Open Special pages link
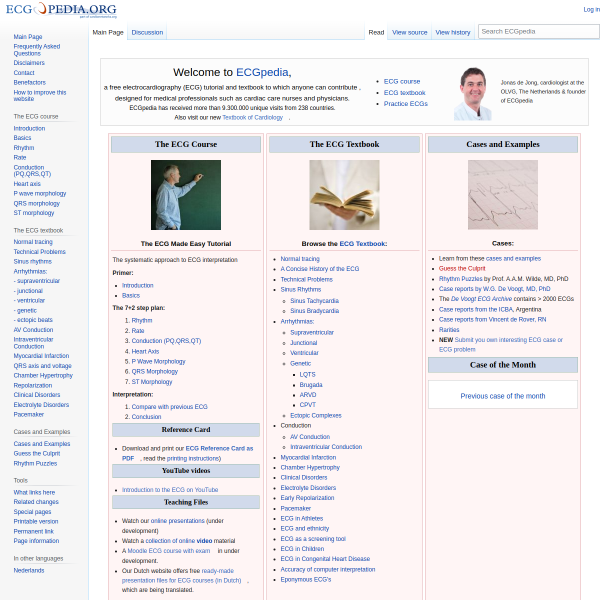This screenshot has height=600, width=600. coord(32,512)
